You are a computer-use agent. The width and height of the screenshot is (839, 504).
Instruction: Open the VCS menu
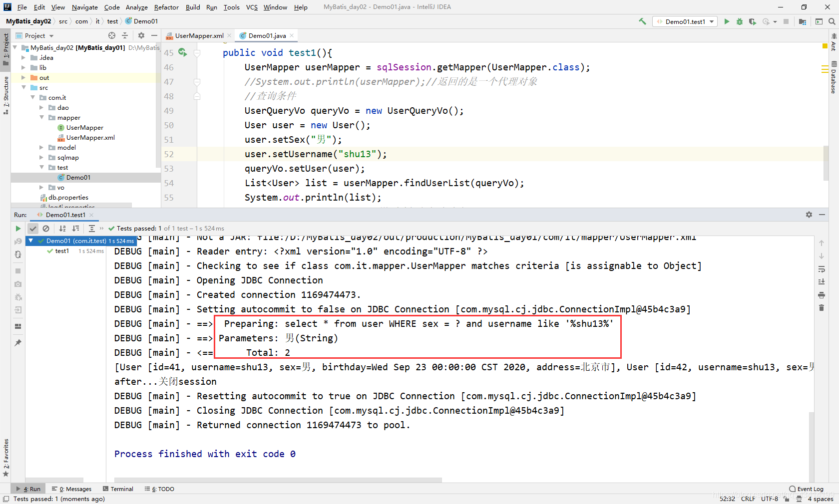(x=252, y=7)
